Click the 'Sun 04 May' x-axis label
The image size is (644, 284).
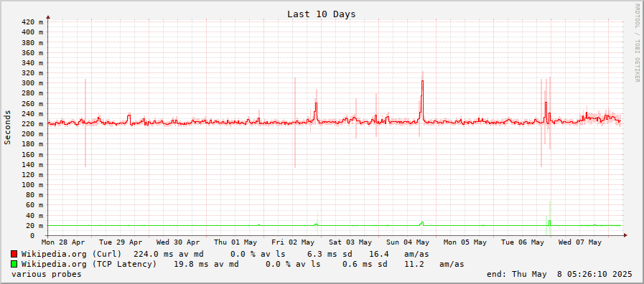tap(408, 242)
